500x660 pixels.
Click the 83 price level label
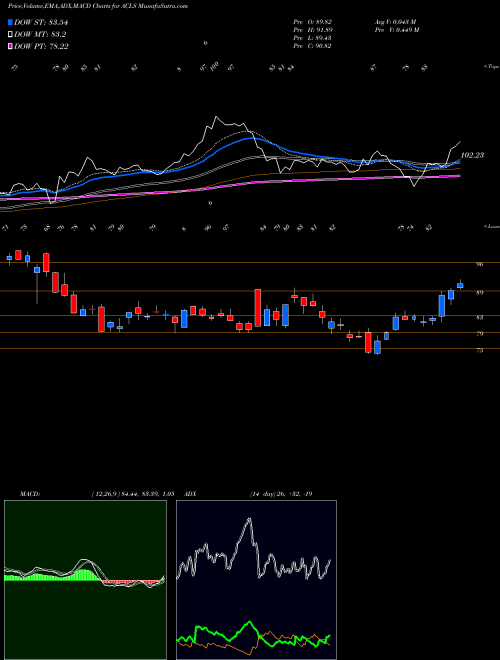[479, 317]
